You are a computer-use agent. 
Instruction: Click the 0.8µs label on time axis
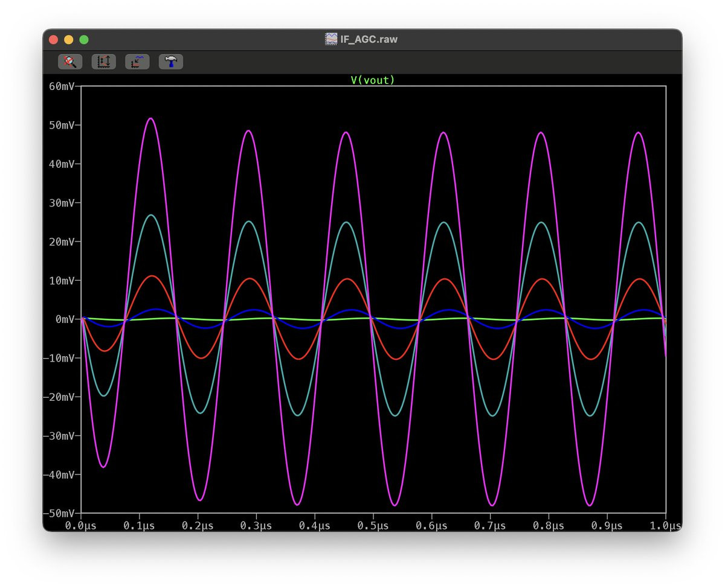pos(549,526)
